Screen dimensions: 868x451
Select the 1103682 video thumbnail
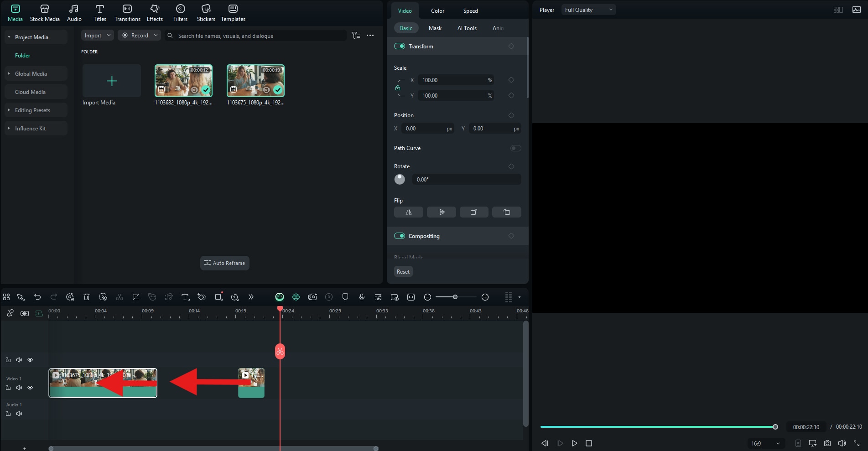(183, 81)
